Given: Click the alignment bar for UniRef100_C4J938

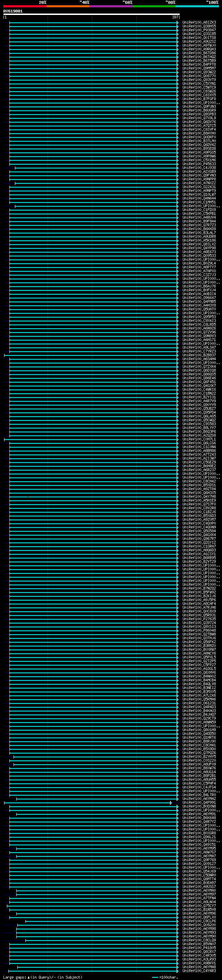Looking at the screenshot, I should pyautogui.click(x=96, y=168).
